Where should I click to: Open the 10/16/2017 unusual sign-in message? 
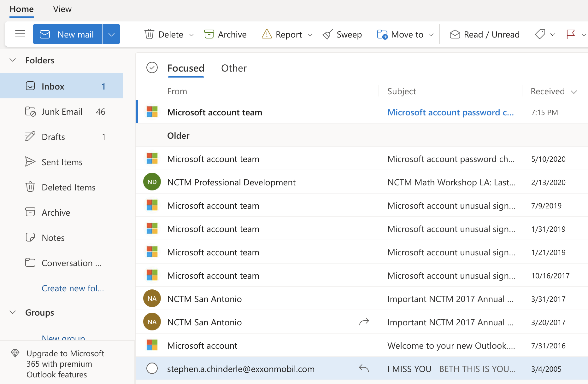362,276
